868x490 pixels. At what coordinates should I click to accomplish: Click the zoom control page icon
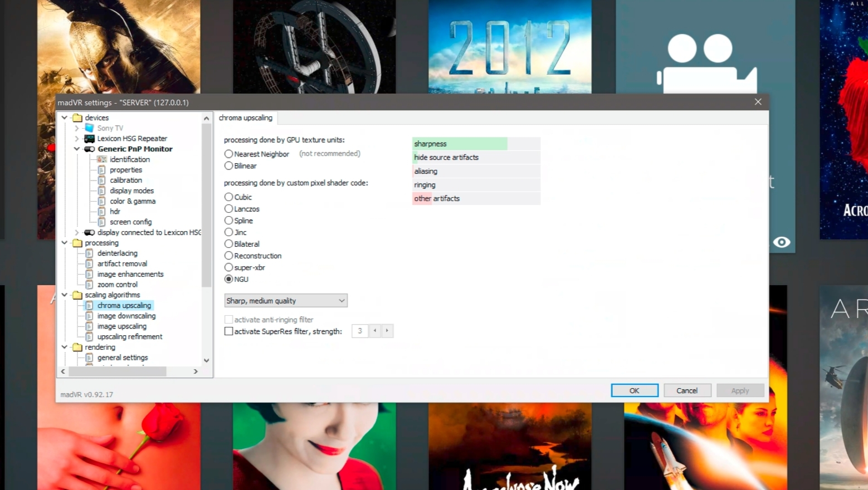pyautogui.click(x=89, y=285)
